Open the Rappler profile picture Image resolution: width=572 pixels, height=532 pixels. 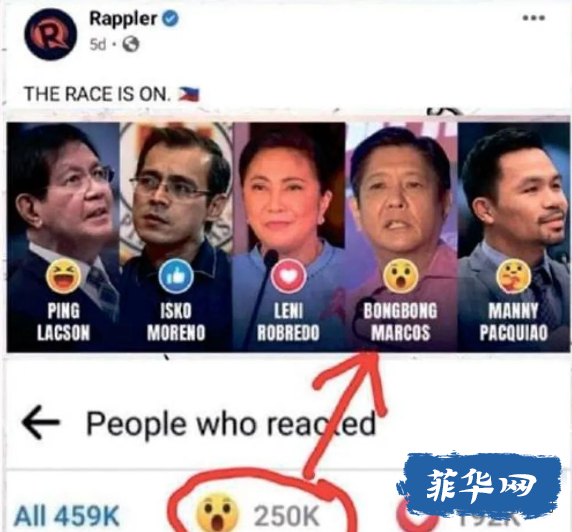click(51, 34)
